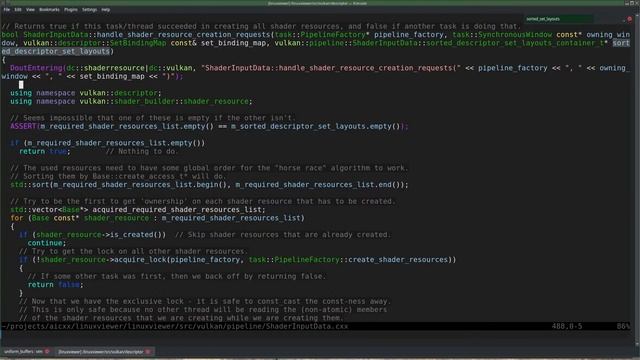Viewport: 640px width, 360px height.
Task: Click 'if (m_required_shader_resources_list.empty())' line
Action: (107, 143)
